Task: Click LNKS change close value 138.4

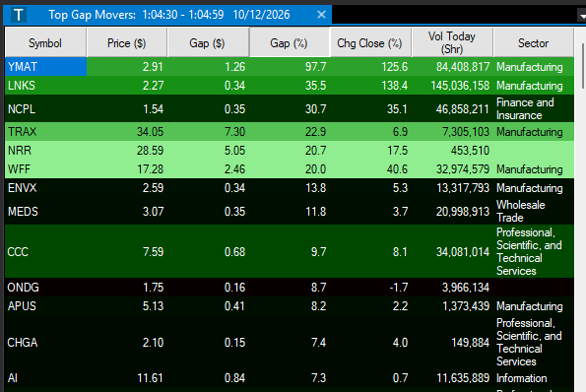Action: tap(394, 86)
